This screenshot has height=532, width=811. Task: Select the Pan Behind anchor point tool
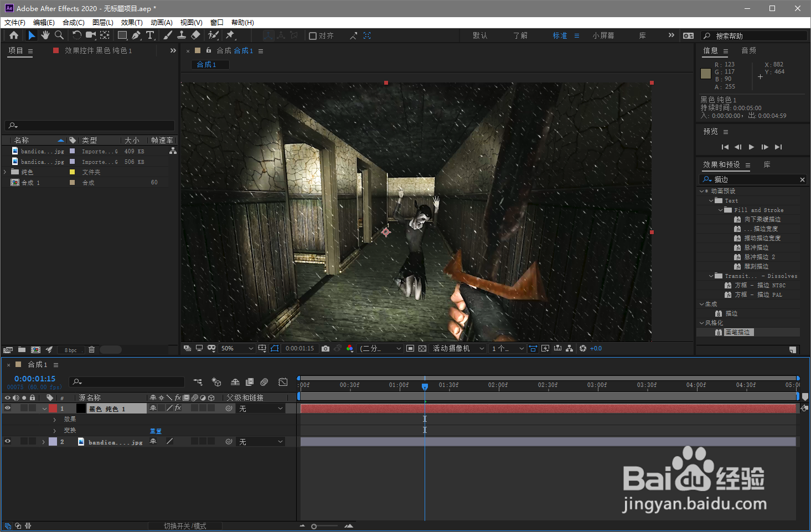pyautogui.click(x=105, y=35)
